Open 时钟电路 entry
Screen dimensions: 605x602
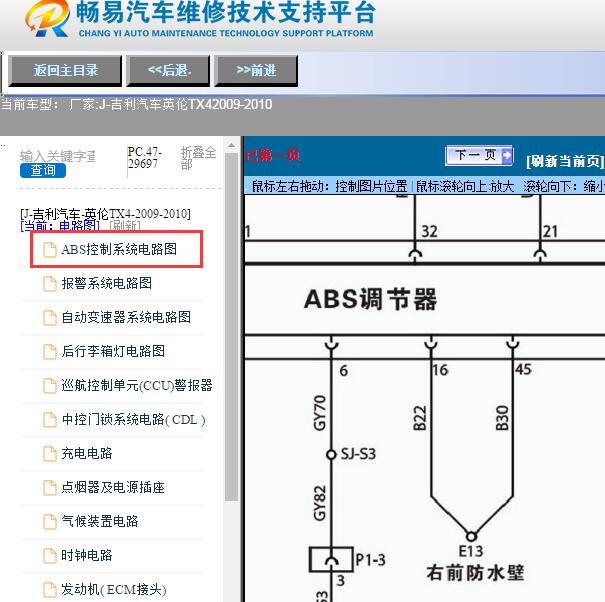coord(87,555)
